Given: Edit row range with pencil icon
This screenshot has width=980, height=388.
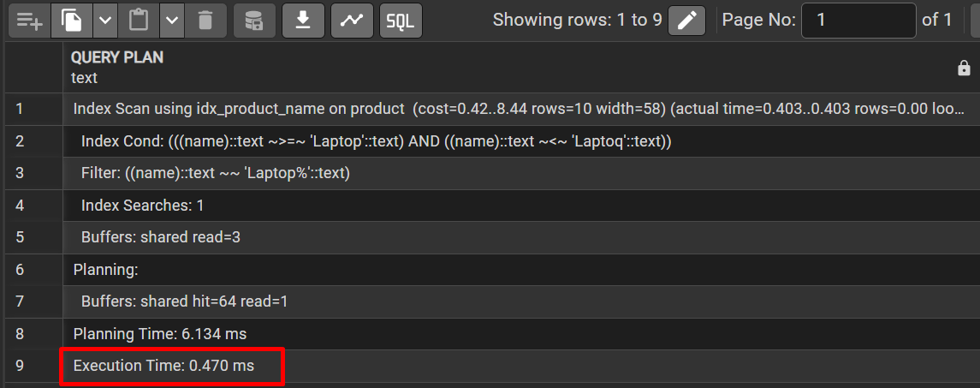Looking at the screenshot, I should (x=686, y=20).
